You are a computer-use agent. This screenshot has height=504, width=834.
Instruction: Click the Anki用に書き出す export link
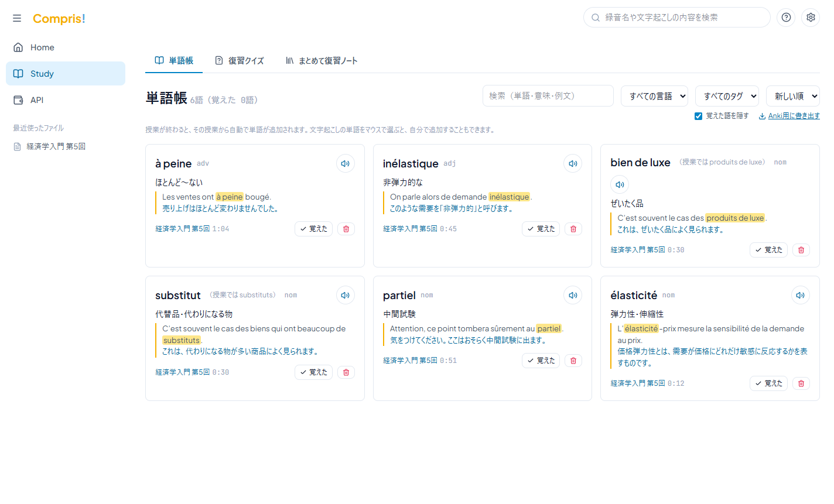pyautogui.click(x=789, y=116)
